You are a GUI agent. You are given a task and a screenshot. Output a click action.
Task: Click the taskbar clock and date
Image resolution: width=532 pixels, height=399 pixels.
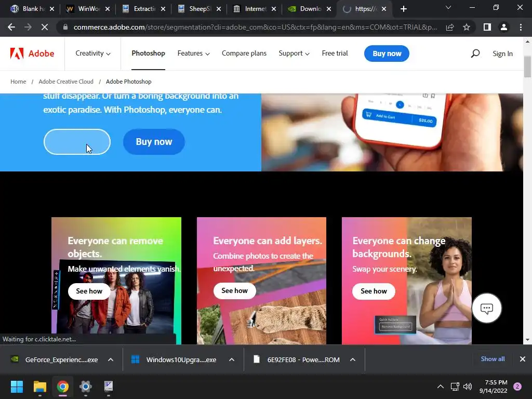(493, 387)
